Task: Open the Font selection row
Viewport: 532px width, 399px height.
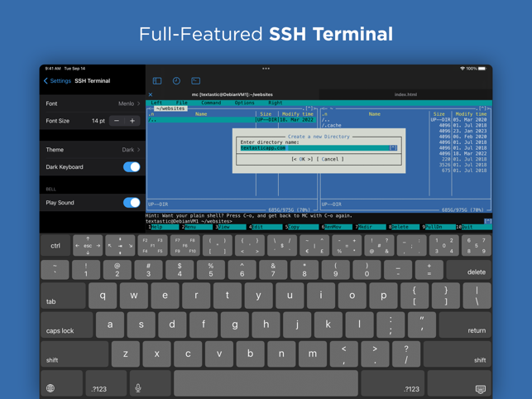Action: pyautogui.click(x=93, y=103)
